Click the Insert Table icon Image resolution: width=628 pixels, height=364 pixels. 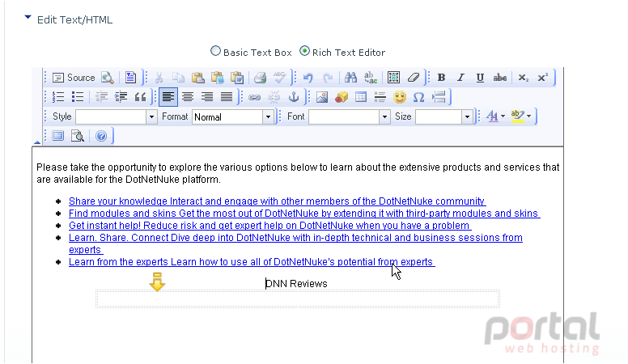pos(361,97)
